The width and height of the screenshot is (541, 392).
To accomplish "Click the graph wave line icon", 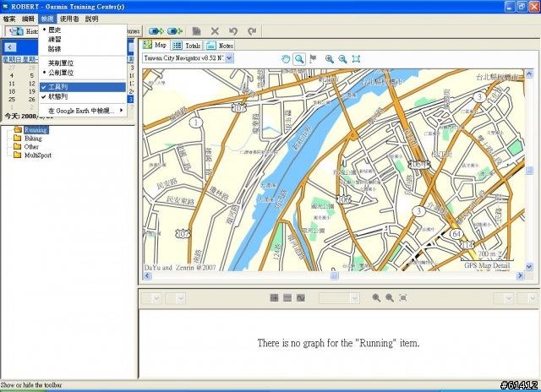I will pyautogui.click(x=301, y=298).
